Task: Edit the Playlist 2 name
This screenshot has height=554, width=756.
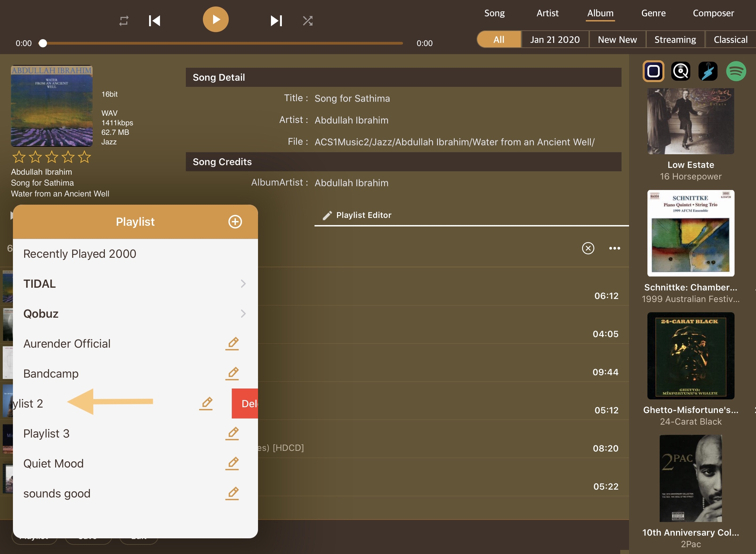Action: (x=206, y=403)
